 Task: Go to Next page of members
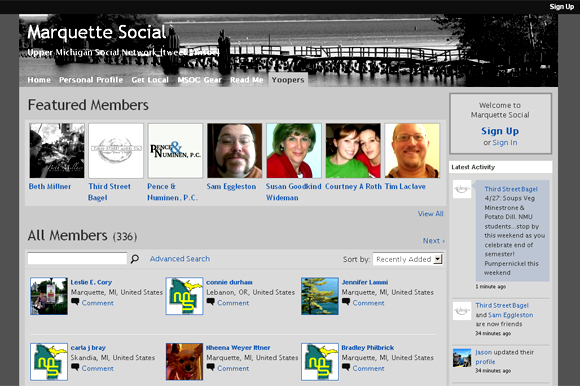pos(434,241)
